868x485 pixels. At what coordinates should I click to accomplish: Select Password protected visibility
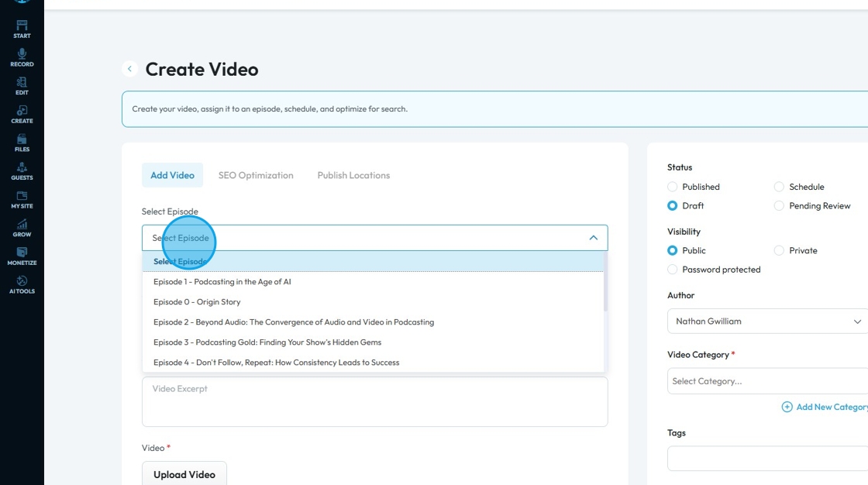(x=673, y=270)
